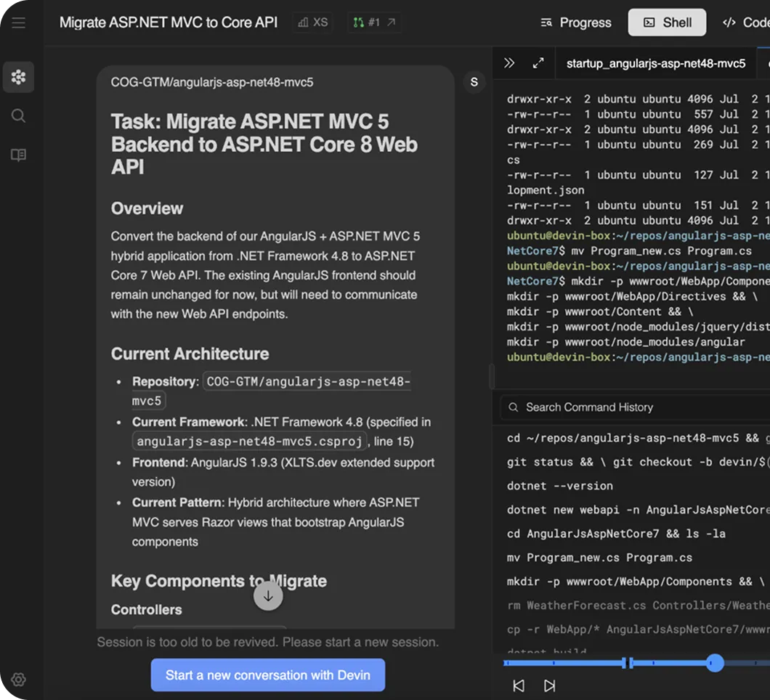Open the settings gear icon

[x=19, y=680]
